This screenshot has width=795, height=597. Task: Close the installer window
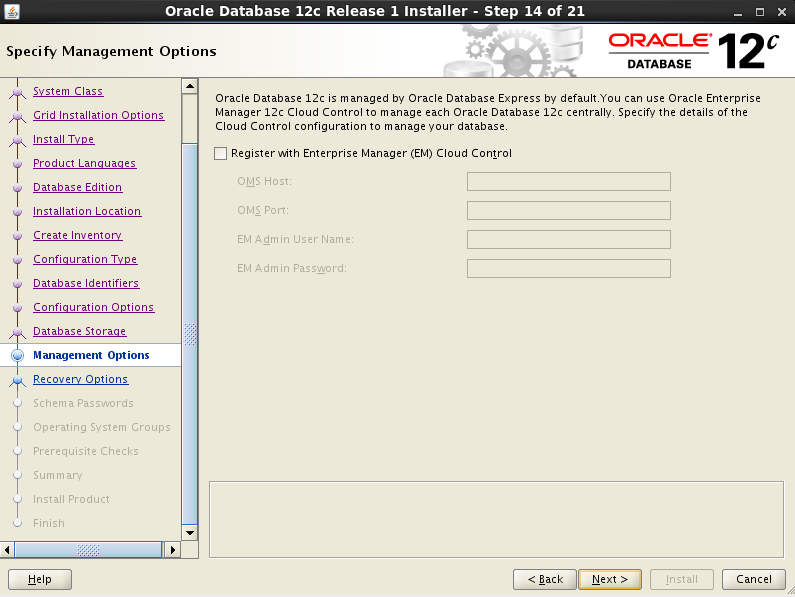pos(782,12)
